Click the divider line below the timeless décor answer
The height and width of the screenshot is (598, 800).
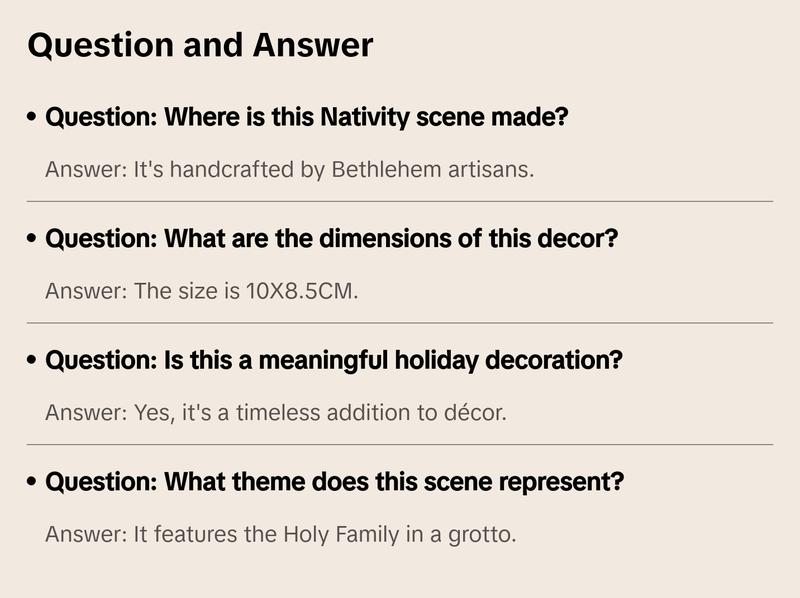point(400,444)
